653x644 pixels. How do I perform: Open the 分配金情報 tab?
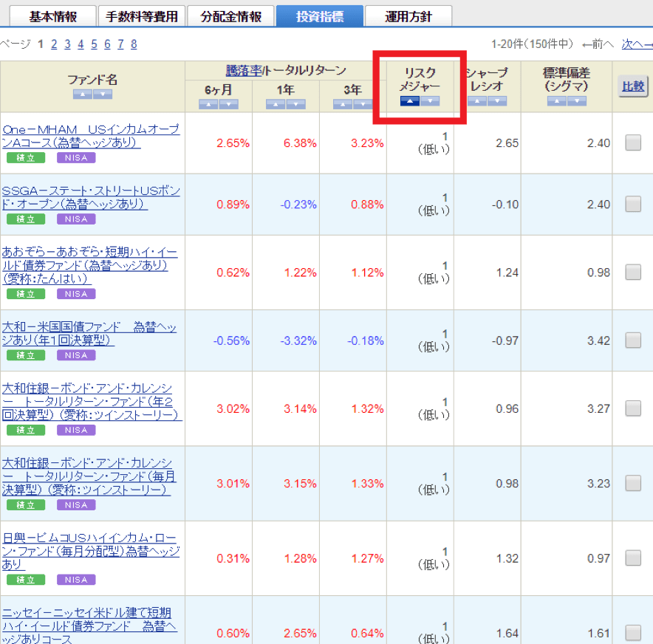coord(231,16)
